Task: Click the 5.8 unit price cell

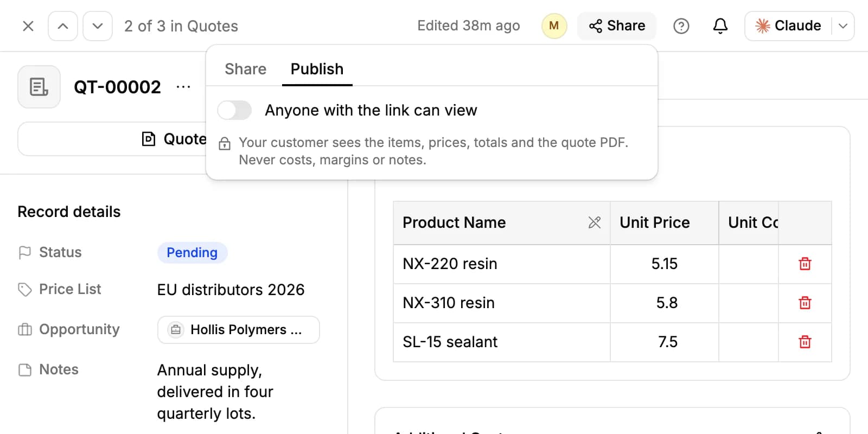Action: click(665, 303)
